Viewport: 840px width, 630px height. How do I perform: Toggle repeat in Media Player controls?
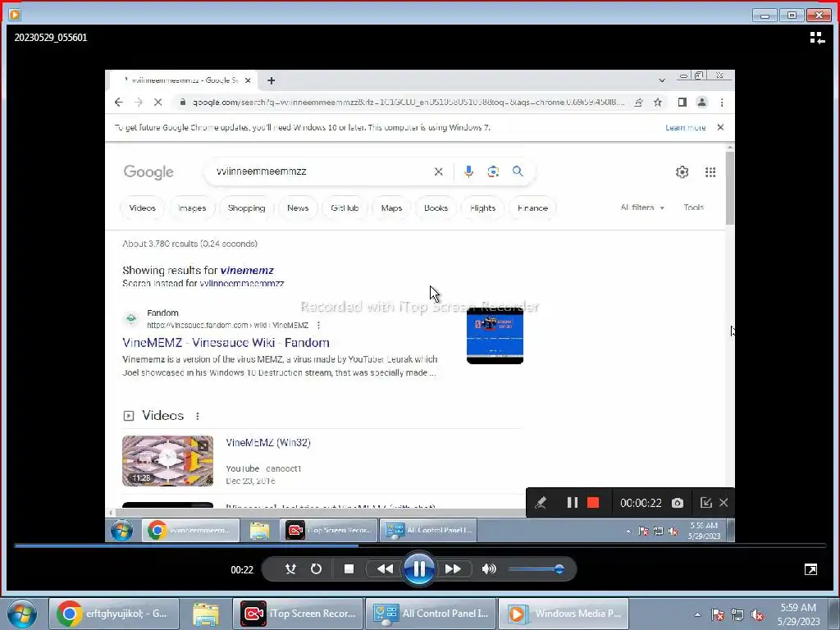[x=316, y=569]
